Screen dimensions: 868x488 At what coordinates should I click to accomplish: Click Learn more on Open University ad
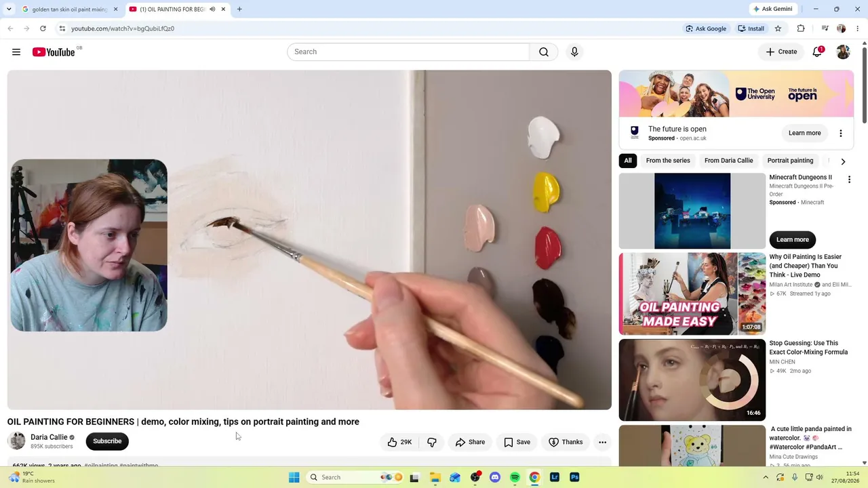tap(805, 133)
